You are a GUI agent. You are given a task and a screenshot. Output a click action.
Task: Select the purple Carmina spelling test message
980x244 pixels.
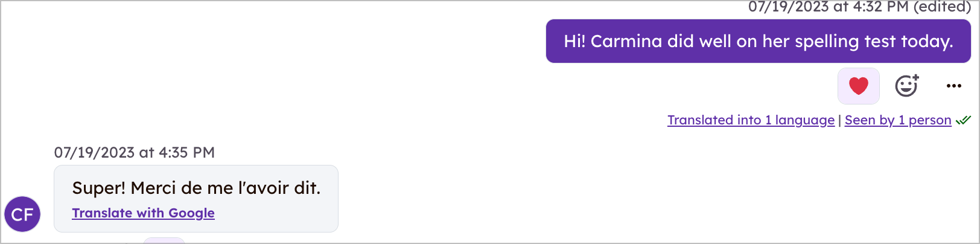758,41
